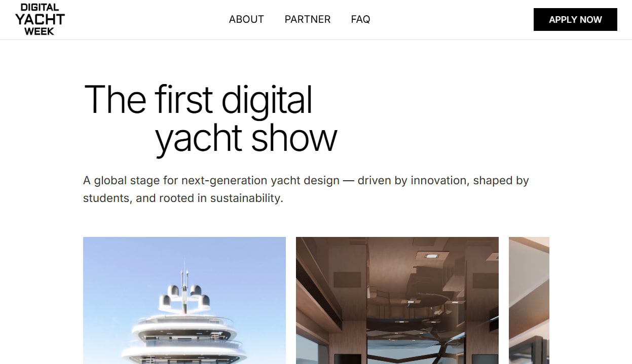Select the headline 'The first digital yacht show'
632x364 pixels.
pyautogui.click(x=210, y=117)
